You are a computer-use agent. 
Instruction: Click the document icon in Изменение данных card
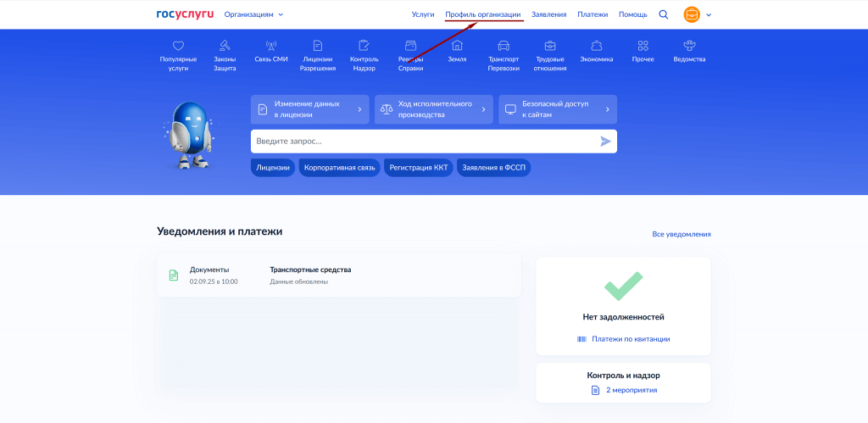pyautogui.click(x=263, y=109)
